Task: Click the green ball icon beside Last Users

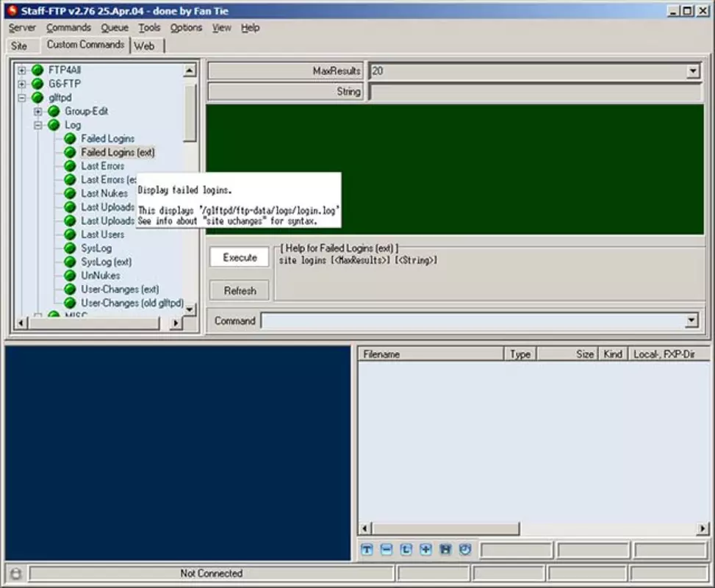Action: pyautogui.click(x=70, y=234)
